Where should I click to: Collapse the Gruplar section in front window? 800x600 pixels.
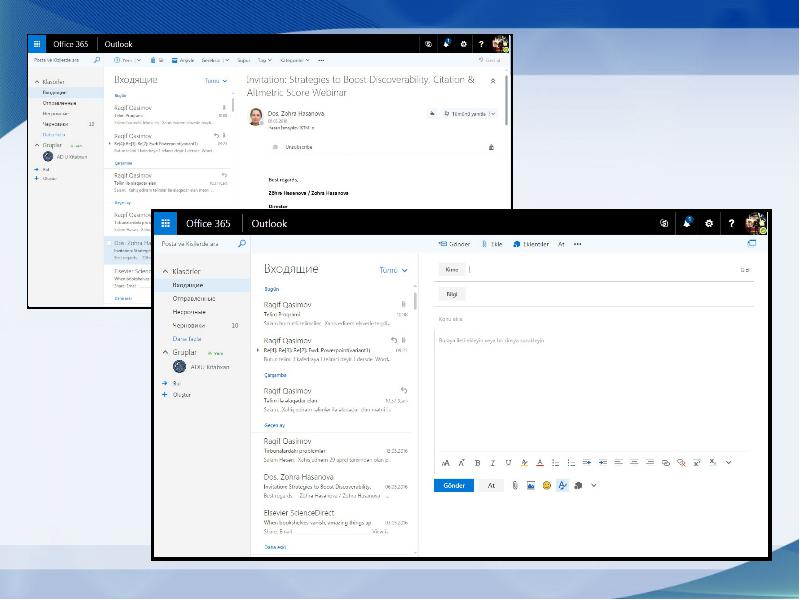coord(165,352)
